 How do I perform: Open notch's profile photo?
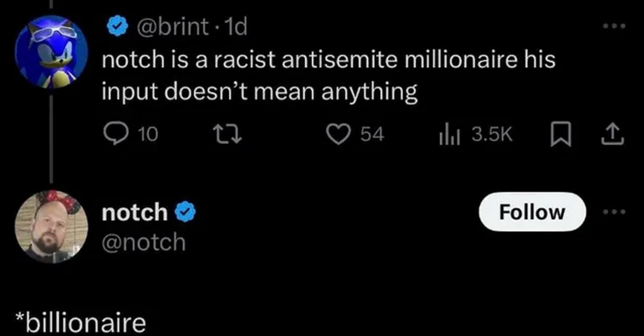(x=51, y=226)
